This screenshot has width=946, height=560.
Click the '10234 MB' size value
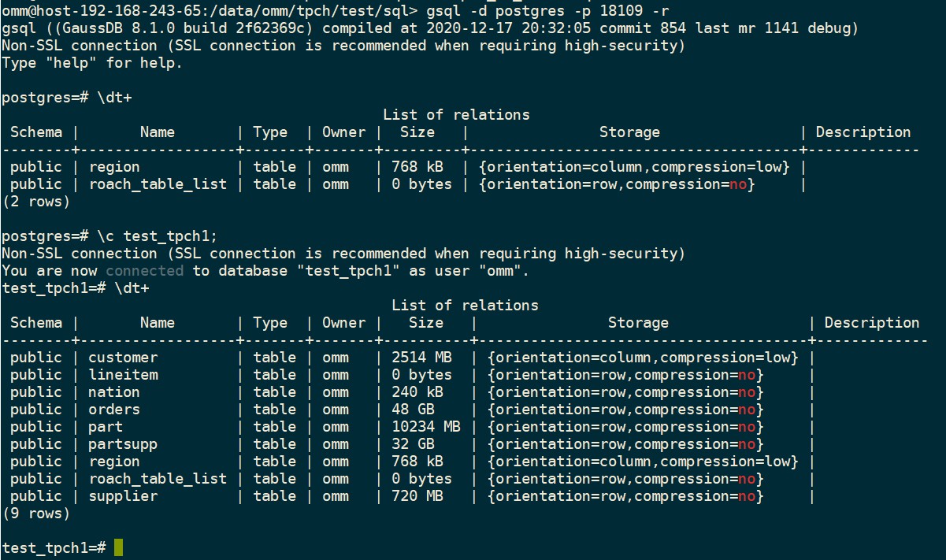point(425,427)
